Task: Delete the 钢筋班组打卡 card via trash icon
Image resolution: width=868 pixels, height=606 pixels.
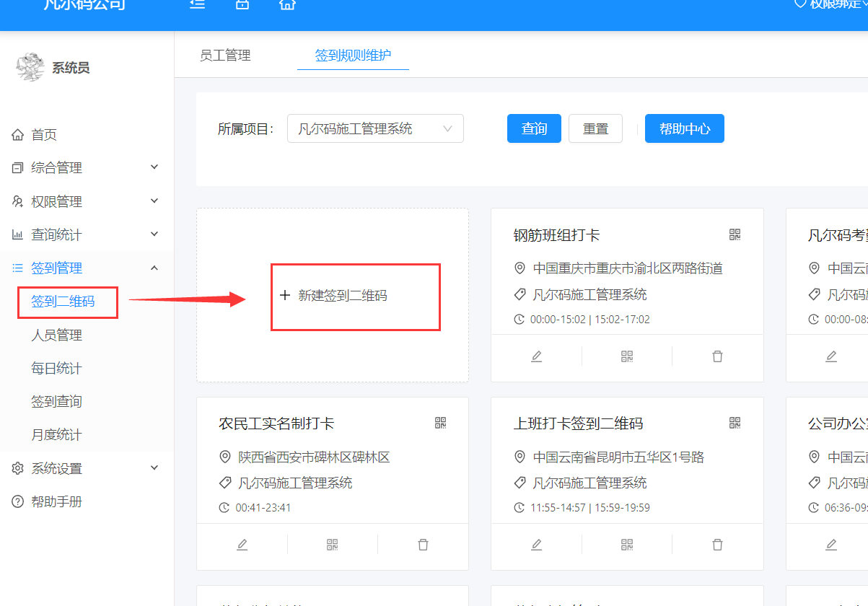Action: 717,356
